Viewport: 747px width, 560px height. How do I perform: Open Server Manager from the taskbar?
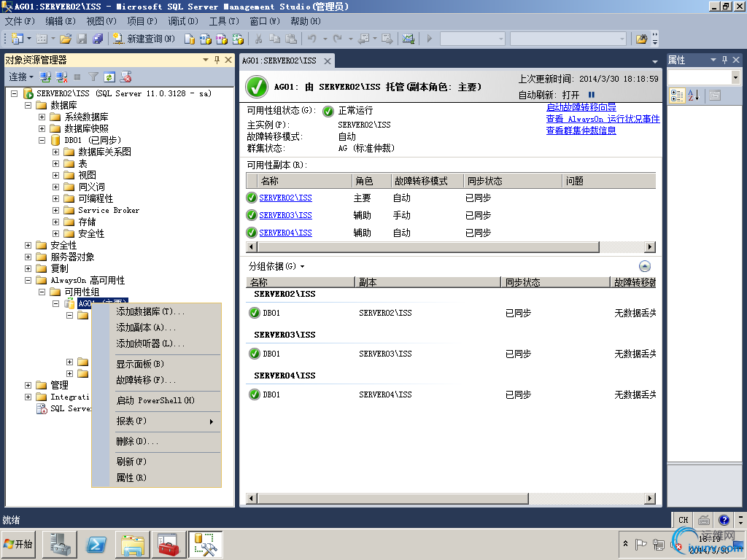60,544
